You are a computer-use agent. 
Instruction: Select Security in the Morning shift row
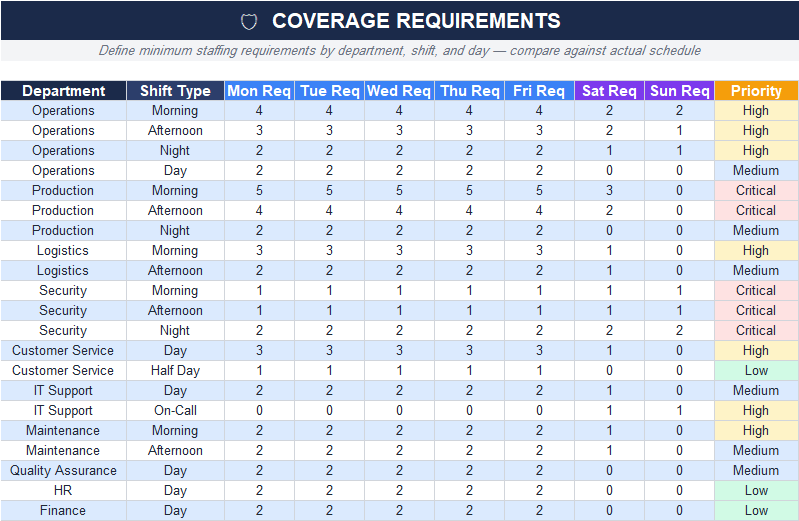63,291
